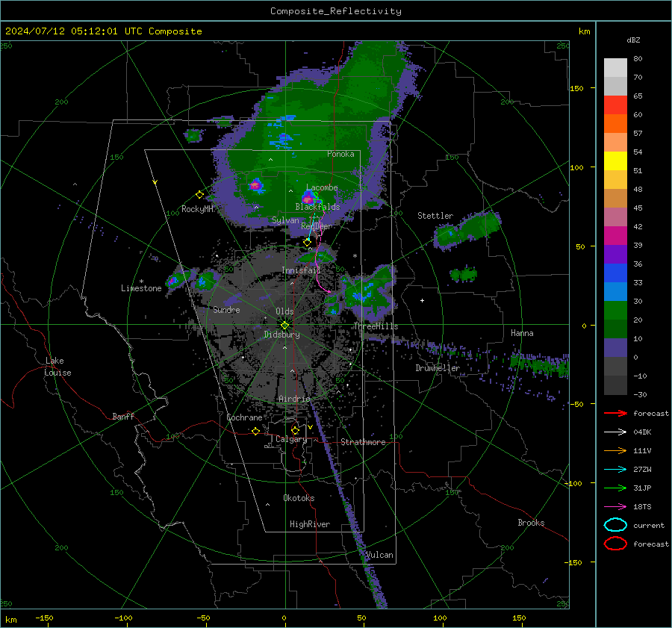Pick the green 31JP arrow legend icon
Viewport: 672px width, 628px height.
[615, 488]
